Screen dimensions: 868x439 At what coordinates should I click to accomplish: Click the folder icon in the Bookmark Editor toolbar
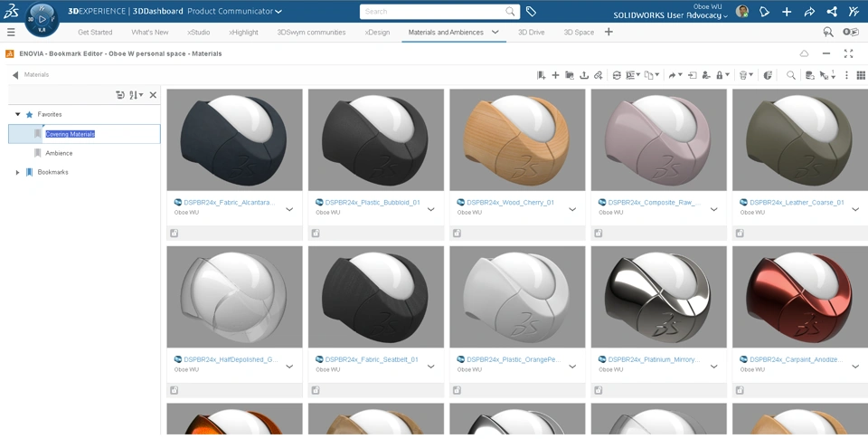(569, 75)
